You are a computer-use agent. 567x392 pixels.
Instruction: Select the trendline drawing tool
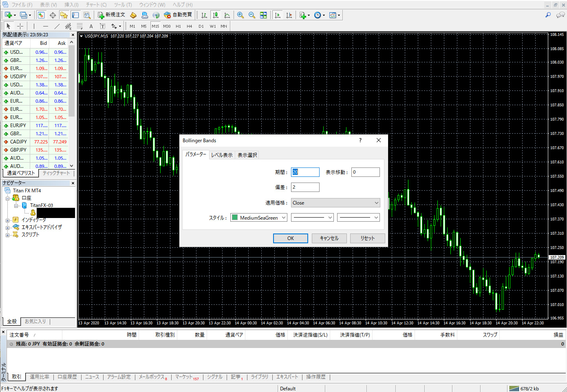point(57,26)
